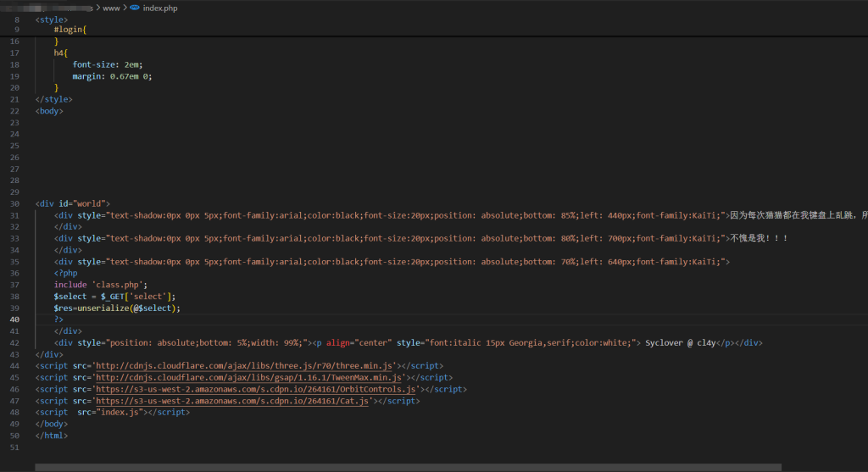This screenshot has height=472, width=868.
Task: Click the h4{ selector line
Action: (61, 53)
